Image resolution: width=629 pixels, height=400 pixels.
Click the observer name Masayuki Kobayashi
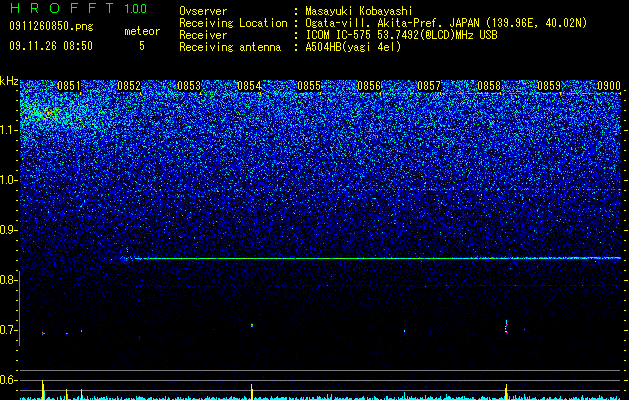pos(359,11)
